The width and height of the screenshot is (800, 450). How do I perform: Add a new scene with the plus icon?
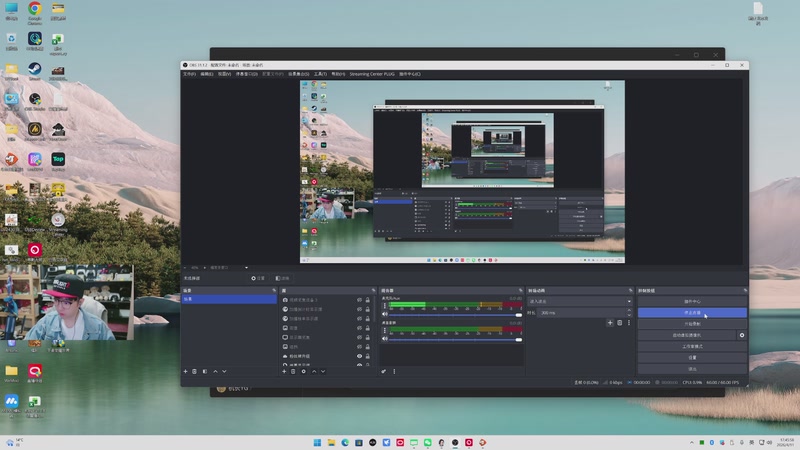tap(185, 371)
